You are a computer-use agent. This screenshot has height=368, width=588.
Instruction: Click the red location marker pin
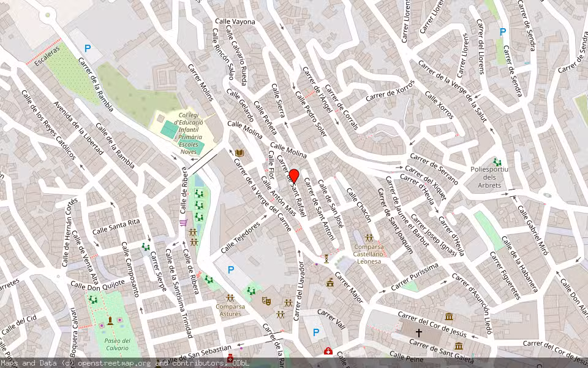coord(294,177)
